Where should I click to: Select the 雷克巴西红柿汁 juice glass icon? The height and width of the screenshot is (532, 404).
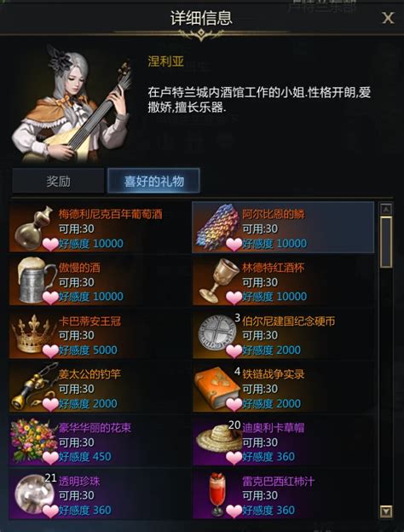tap(217, 494)
